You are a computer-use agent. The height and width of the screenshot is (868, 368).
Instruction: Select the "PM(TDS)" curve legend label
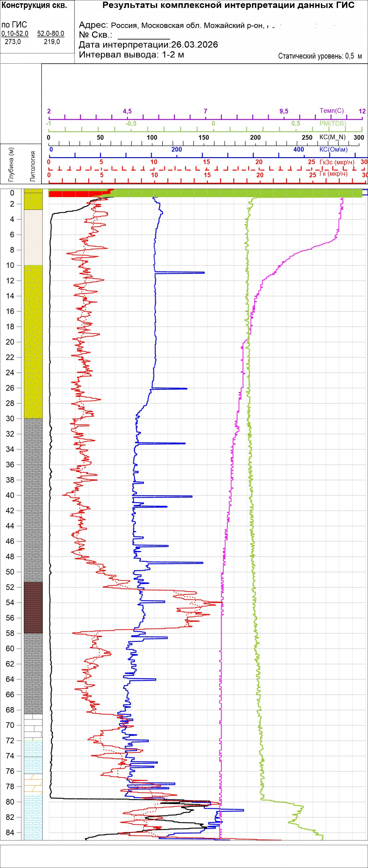[333, 123]
